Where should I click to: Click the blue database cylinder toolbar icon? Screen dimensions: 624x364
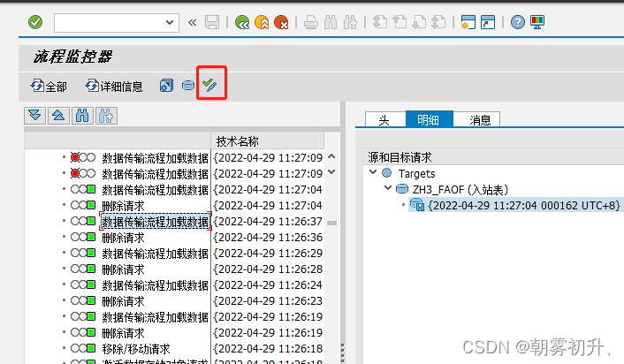(188, 85)
